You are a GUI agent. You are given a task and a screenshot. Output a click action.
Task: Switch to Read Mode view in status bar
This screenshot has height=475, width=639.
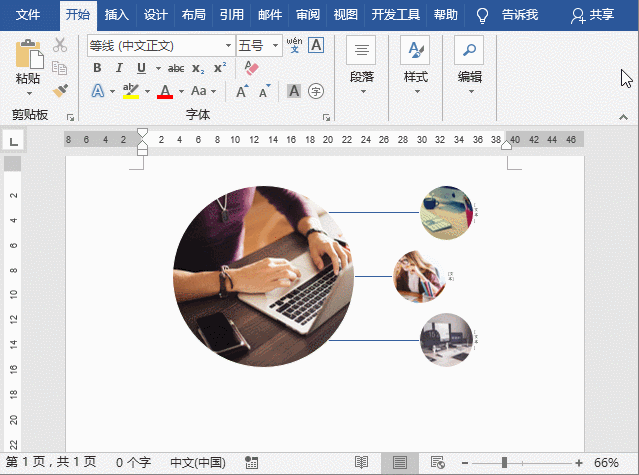pyautogui.click(x=361, y=463)
